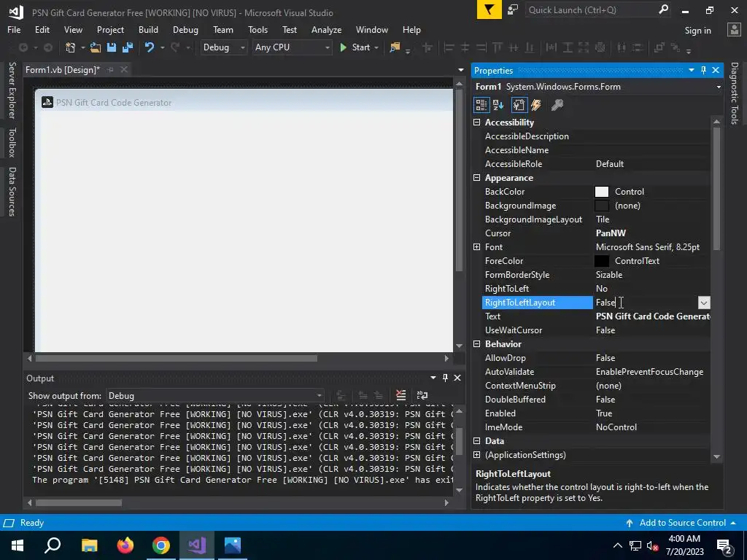Image resolution: width=747 pixels, height=560 pixels.
Task: Collapse the Appearance property category
Action: 476,178
